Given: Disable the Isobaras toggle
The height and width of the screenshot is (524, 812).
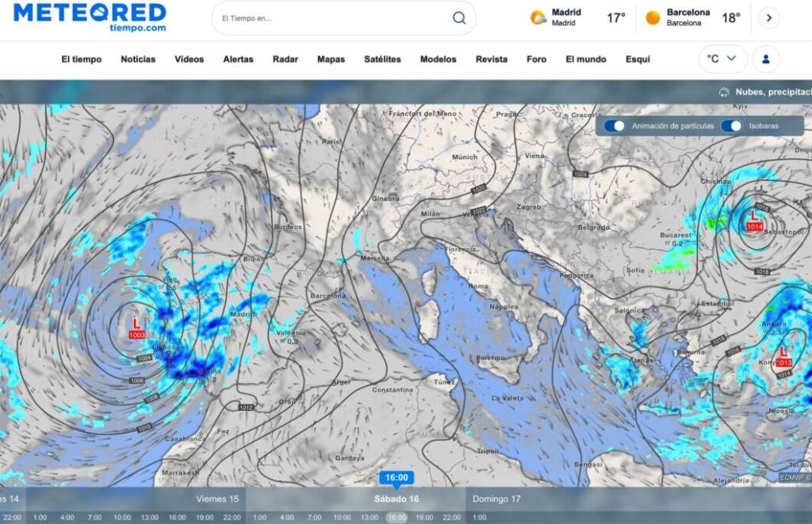Looking at the screenshot, I should click(x=731, y=126).
